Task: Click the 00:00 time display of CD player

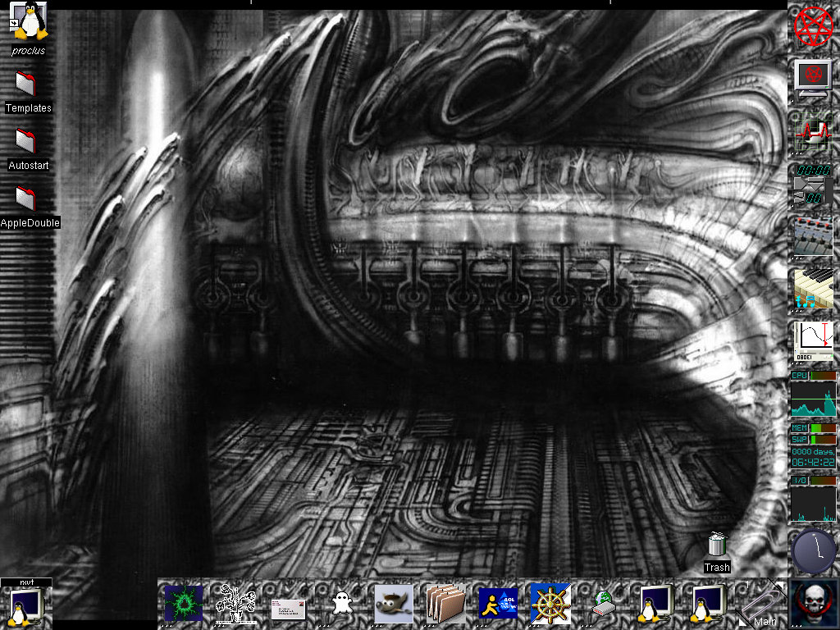Action: (813, 171)
